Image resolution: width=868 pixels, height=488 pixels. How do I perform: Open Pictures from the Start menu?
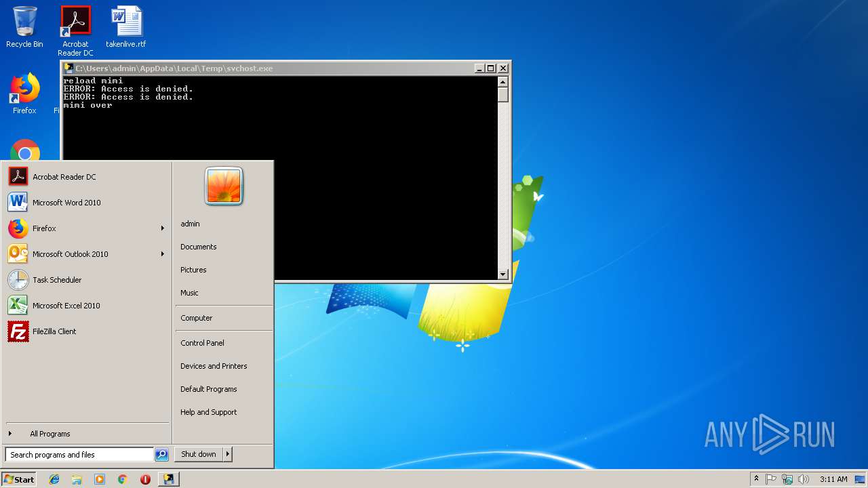(x=193, y=270)
